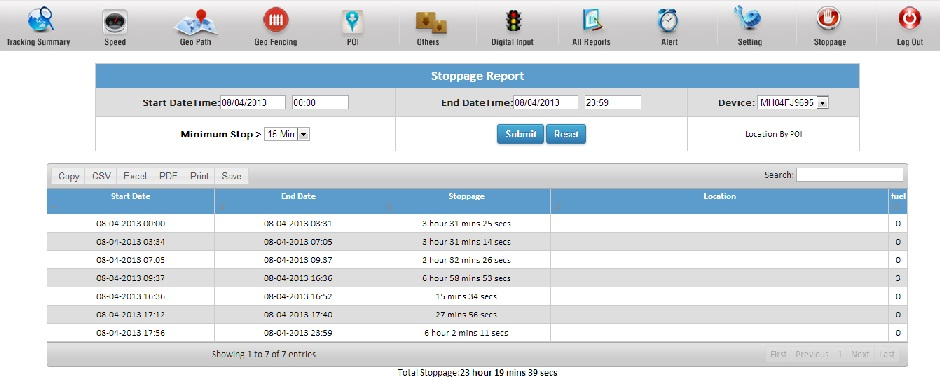
Task: Choose the PDF export option
Action: point(168,176)
